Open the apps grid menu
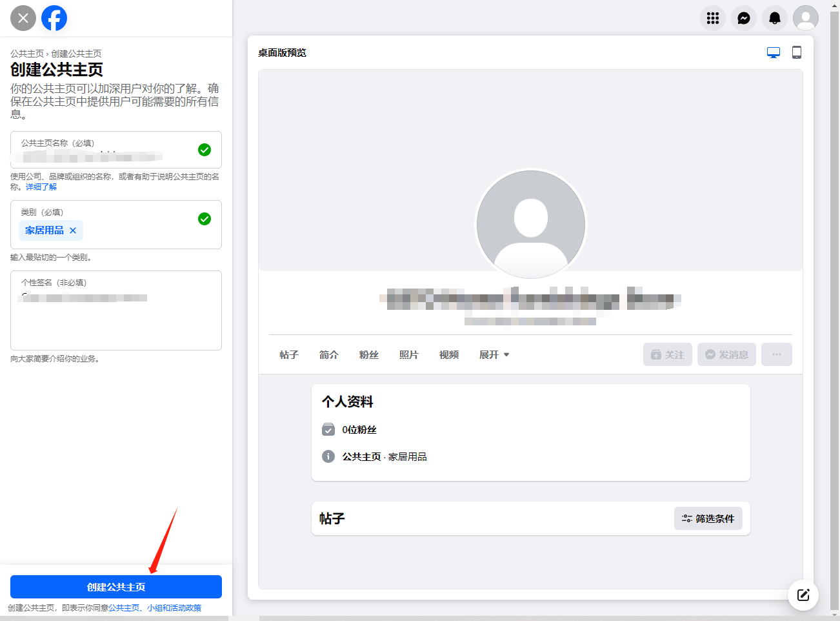Image resolution: width=840 pixels, height=621 pixels. (x=712, y=18)
